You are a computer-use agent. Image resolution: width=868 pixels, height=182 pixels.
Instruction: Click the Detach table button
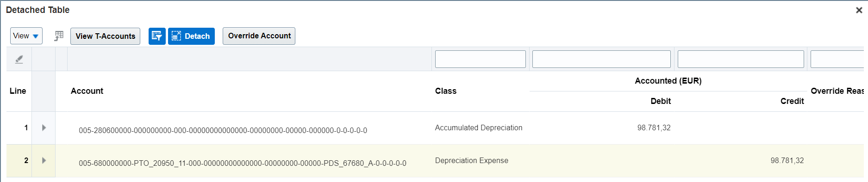(x=191, y=36)
